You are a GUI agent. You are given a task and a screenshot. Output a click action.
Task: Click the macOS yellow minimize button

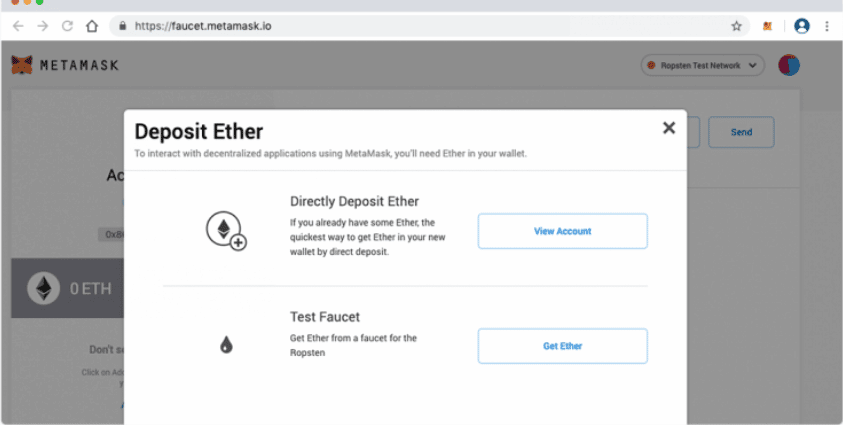[27, 2]
